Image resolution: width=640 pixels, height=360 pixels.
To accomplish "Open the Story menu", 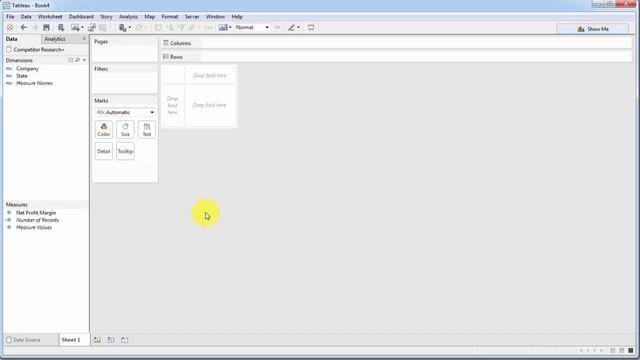I will click(106, 17).
